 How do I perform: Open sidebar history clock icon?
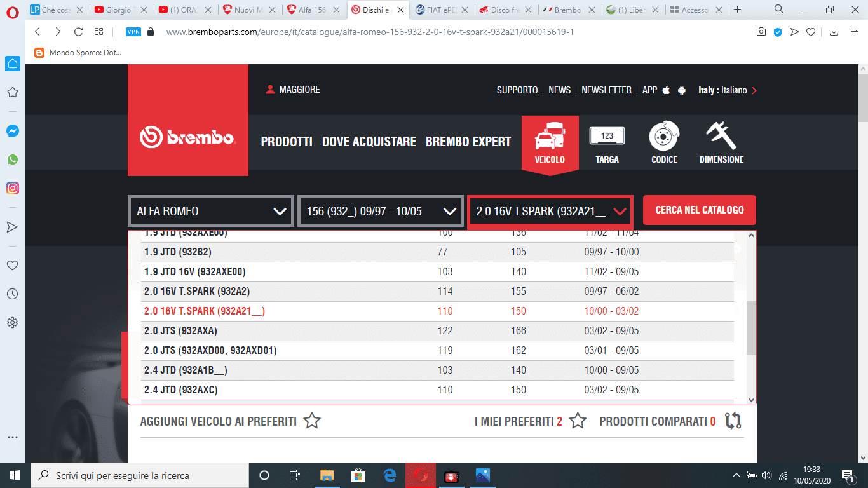point(12,294)
